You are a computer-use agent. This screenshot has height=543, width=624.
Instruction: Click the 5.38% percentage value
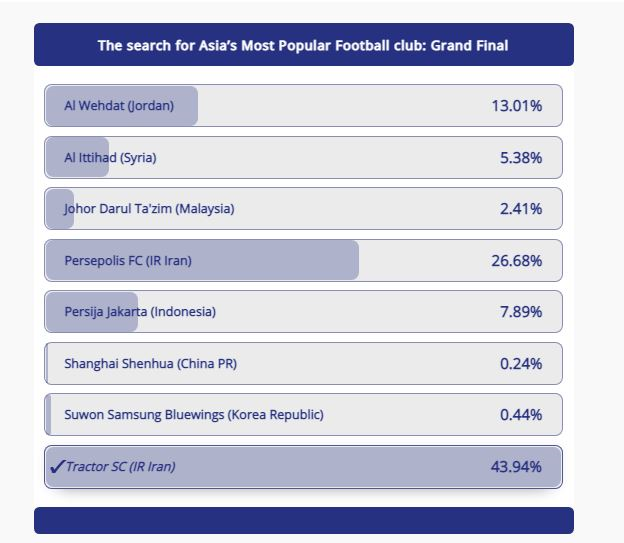[521, 158]
